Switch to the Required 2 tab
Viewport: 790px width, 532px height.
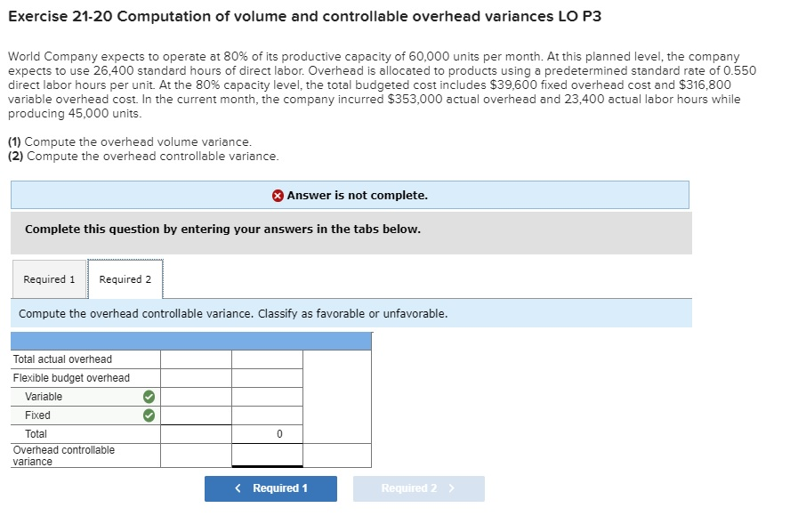click(x=125, y=278)
